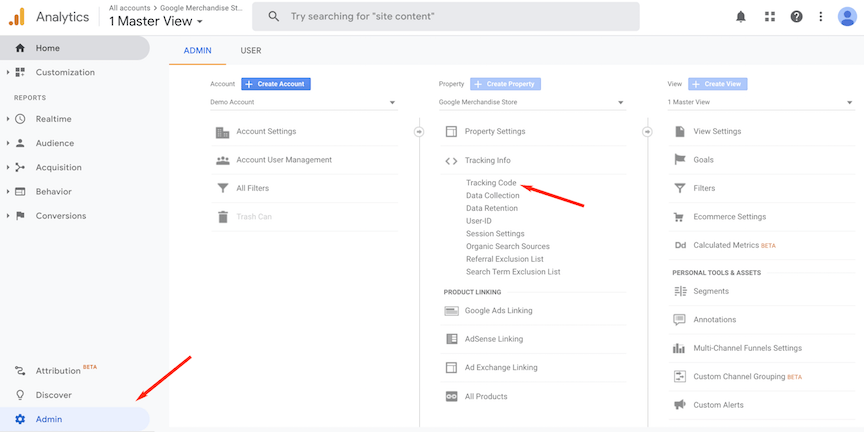The image size is (864, 432).
Task: Click the All Products link icon
Action: tap(451, 396)
